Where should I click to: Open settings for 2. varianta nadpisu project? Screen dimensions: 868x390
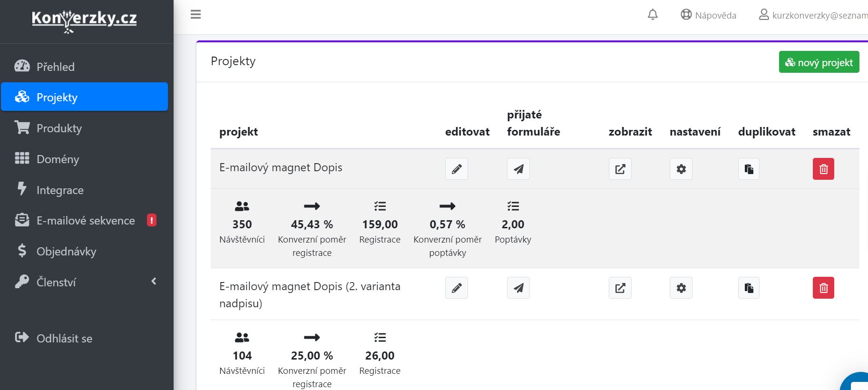[x=681, y=288]
